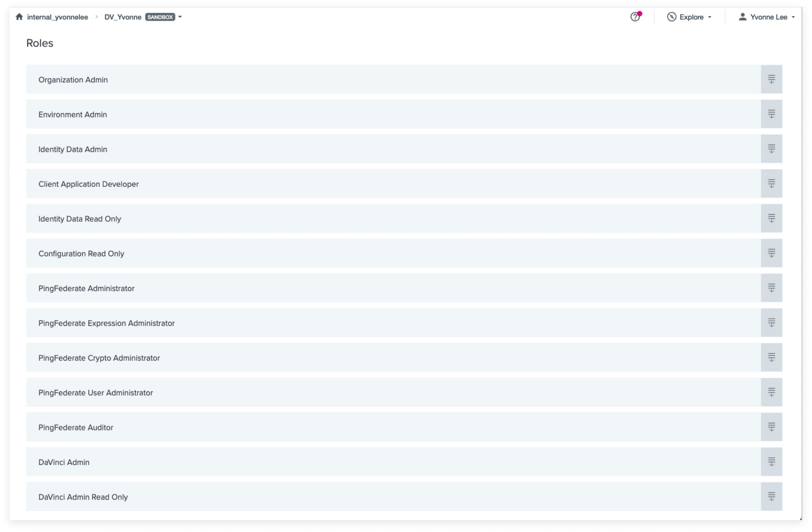Expand details icon for PingFederate User Administrator
Viewport: 812px width, 532px height.
(x=771, y=392)
